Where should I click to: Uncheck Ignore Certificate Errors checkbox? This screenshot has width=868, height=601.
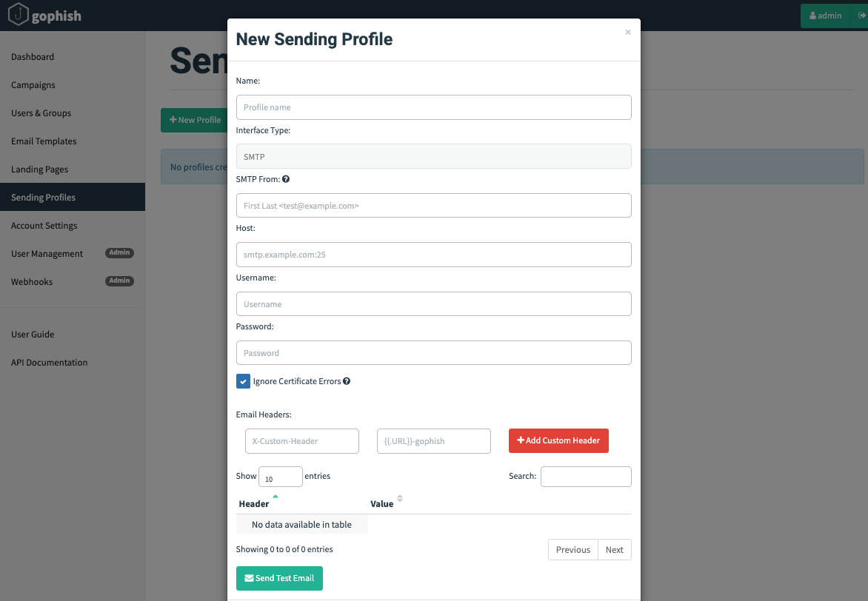coord(243,381)
